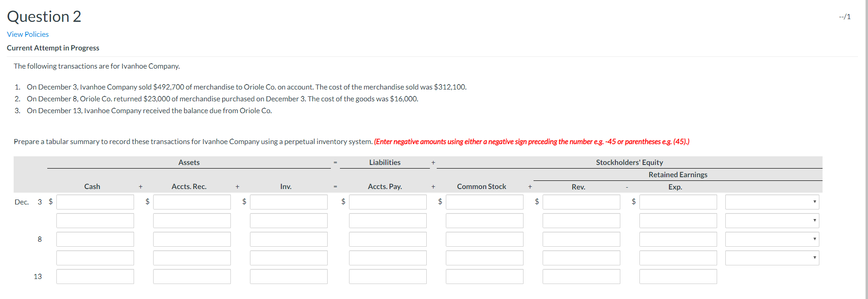Click the Inv. field on the row below Dec. 3
The image size is (868, 299).
click(289, 220)
